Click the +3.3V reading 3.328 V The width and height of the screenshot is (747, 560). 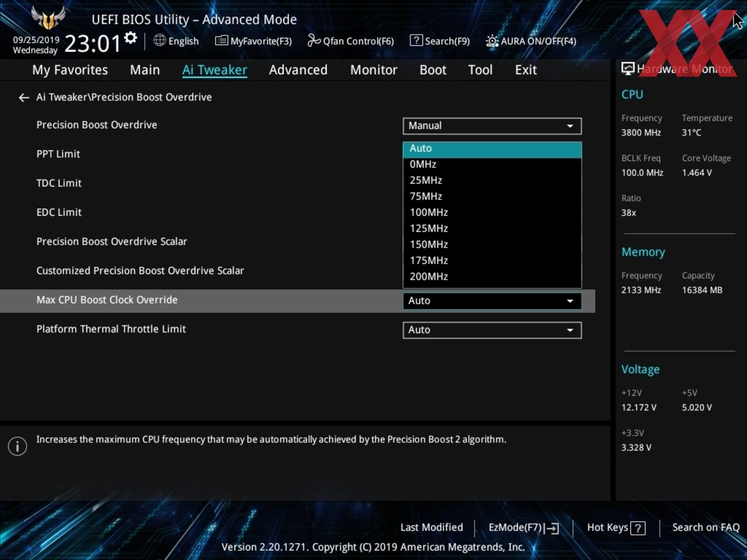[636, 447]
